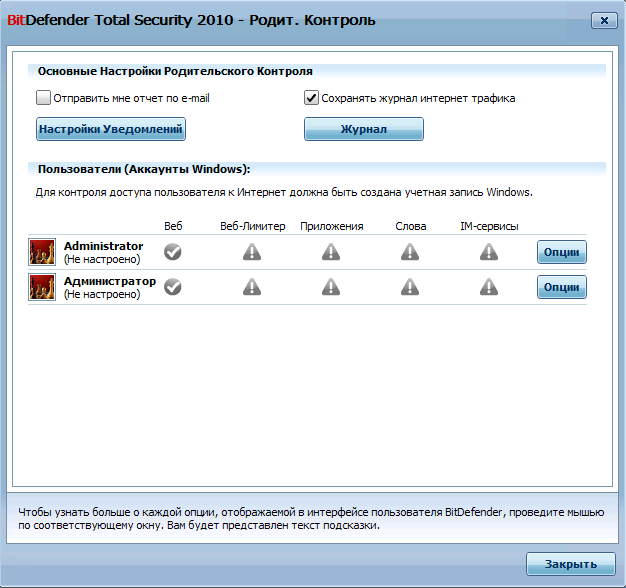626x588 pixels.
Task: Select the Administrator account chess avatar
Action: pyautogui.click(x=42, y=252)
